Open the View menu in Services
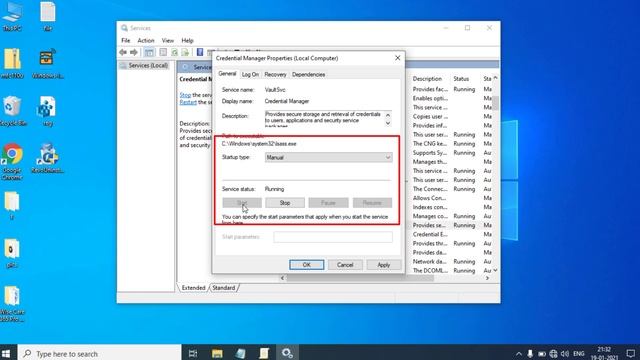 click(x=168, y=40)
